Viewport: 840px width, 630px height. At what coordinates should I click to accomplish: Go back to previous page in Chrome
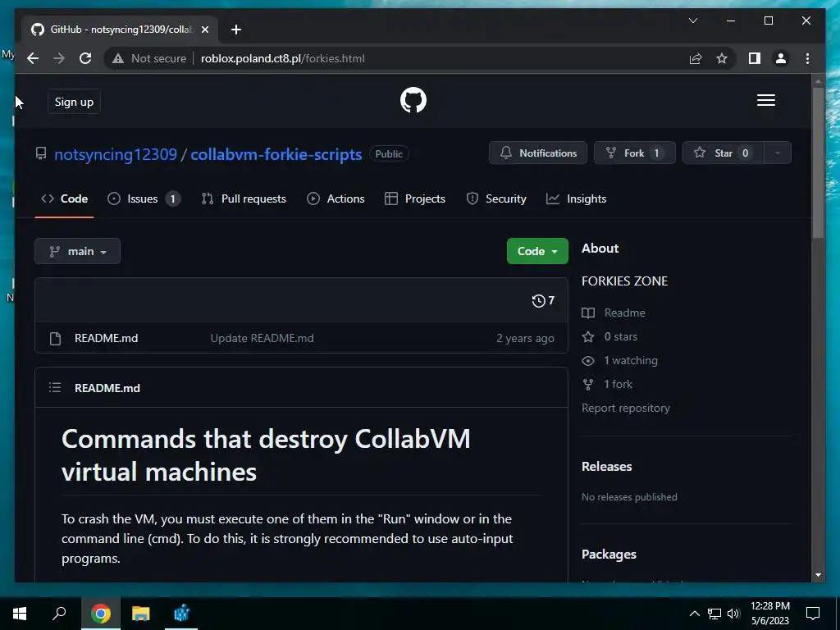pos(33,58)
